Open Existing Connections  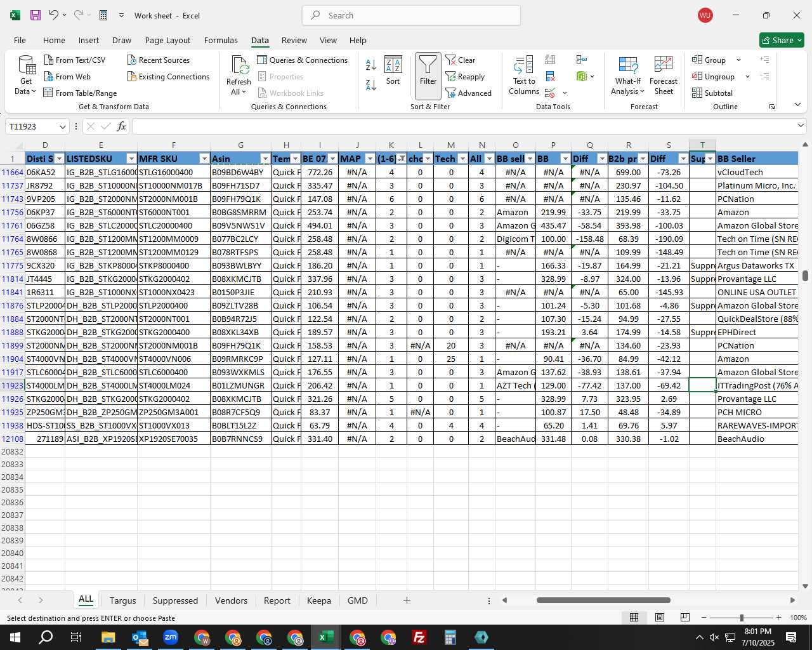point(168,76)
